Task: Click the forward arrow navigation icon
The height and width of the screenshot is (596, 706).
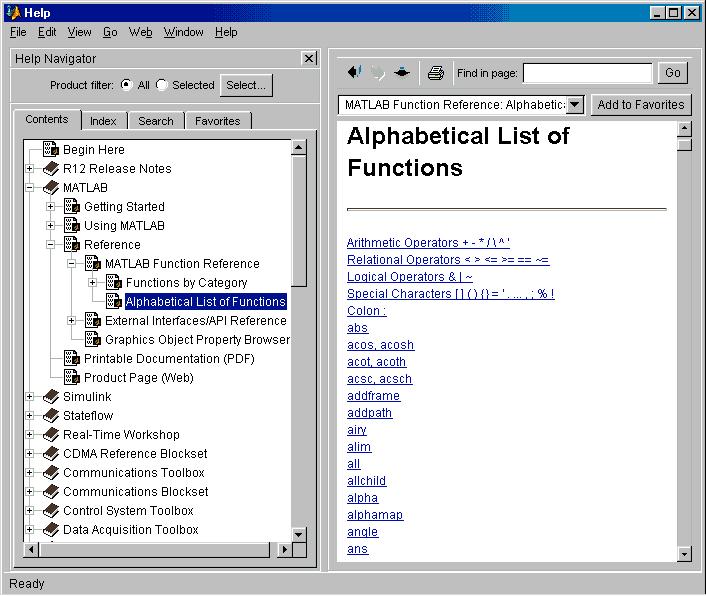Action: point(377,72)
